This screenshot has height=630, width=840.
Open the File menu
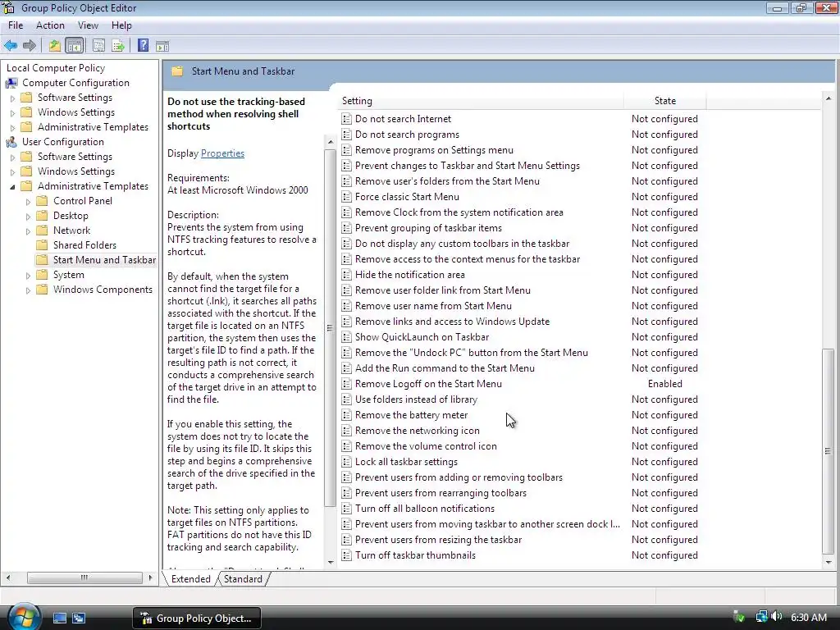pyautogui.click(x=16, y=25)
